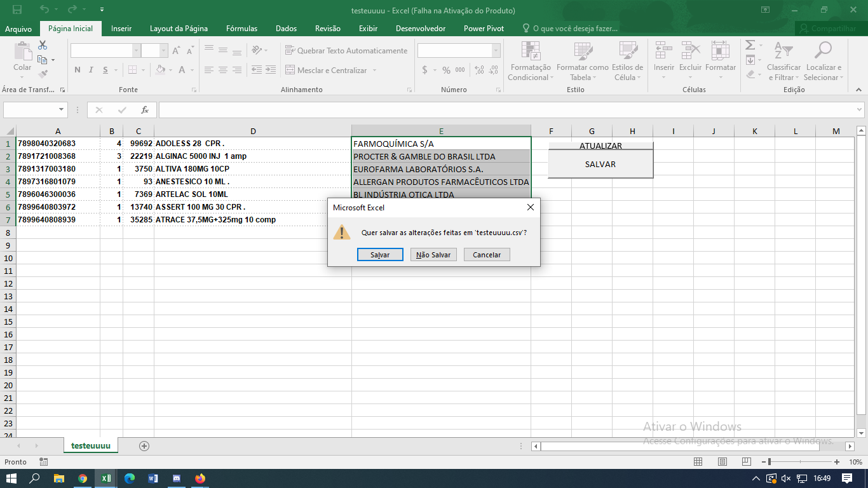868x488 pixels.
Task: Click the AutoSum sigma icon
Action: [x=750, y=45]
